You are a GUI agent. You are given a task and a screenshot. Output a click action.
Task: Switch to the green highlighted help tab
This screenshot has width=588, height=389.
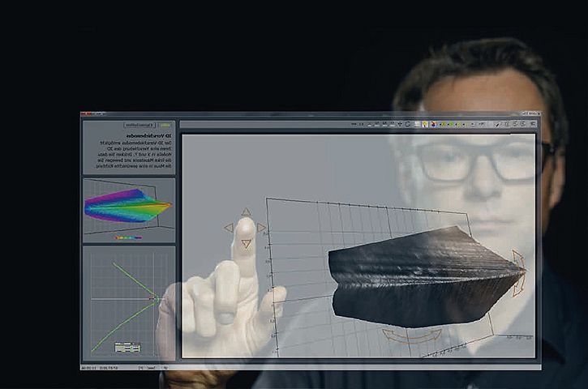tap(165, 126)
